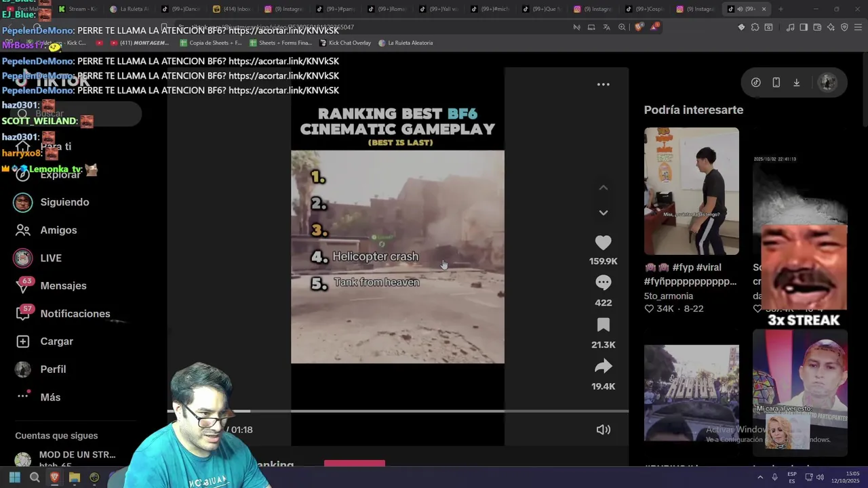
Task: Open the 5to_armonia classroom video thumbnail
Action: tap(691, 191)
